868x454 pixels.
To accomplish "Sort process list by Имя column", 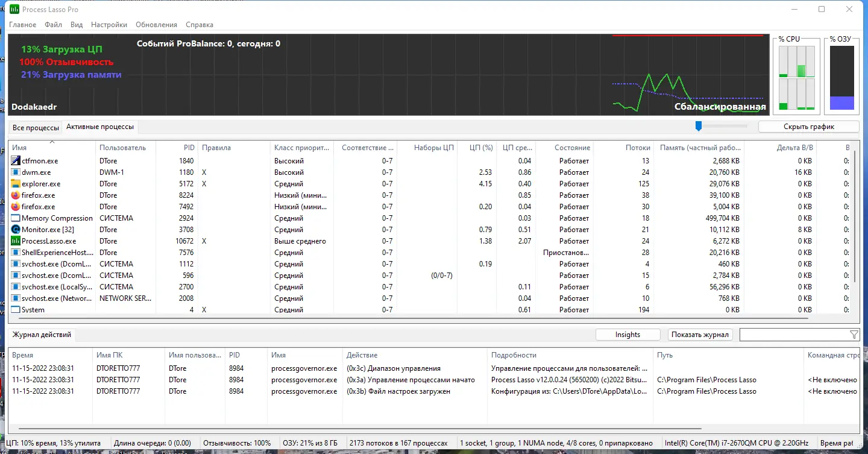I will click(x=52, y=148).
